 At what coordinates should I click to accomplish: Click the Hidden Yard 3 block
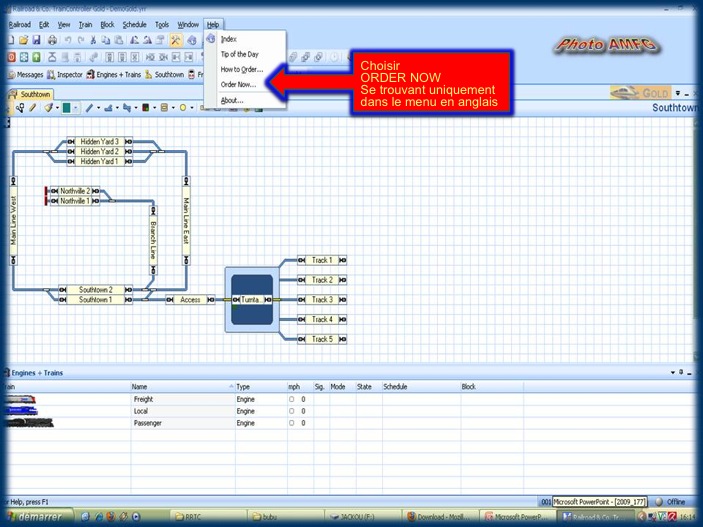tap(100, 141)
